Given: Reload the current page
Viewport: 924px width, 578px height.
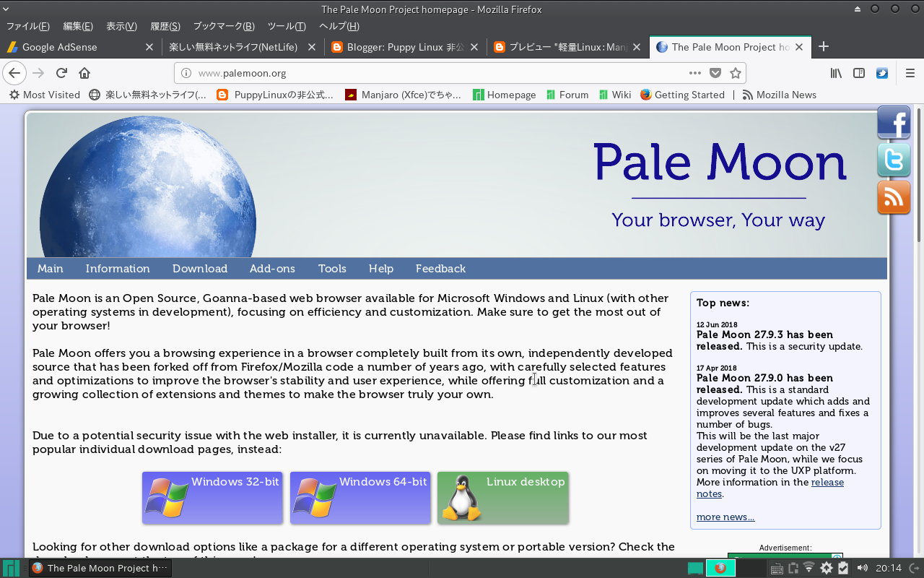Looking at the screenshot, I should click(62, 73).
